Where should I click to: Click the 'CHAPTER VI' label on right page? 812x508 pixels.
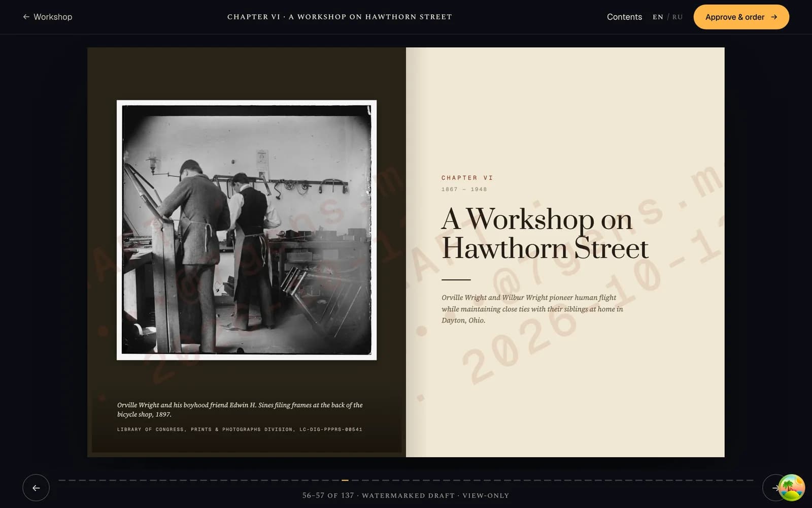click(x=467, y=178)
